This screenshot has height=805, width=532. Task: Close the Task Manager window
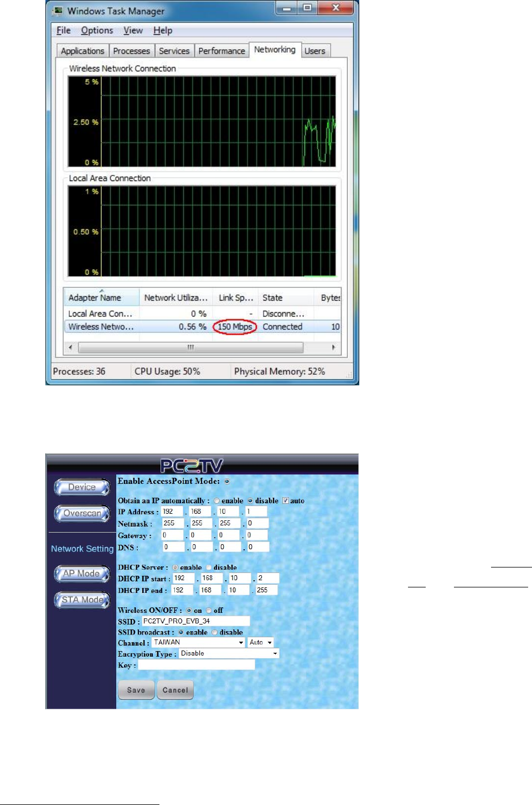point(335,8)
